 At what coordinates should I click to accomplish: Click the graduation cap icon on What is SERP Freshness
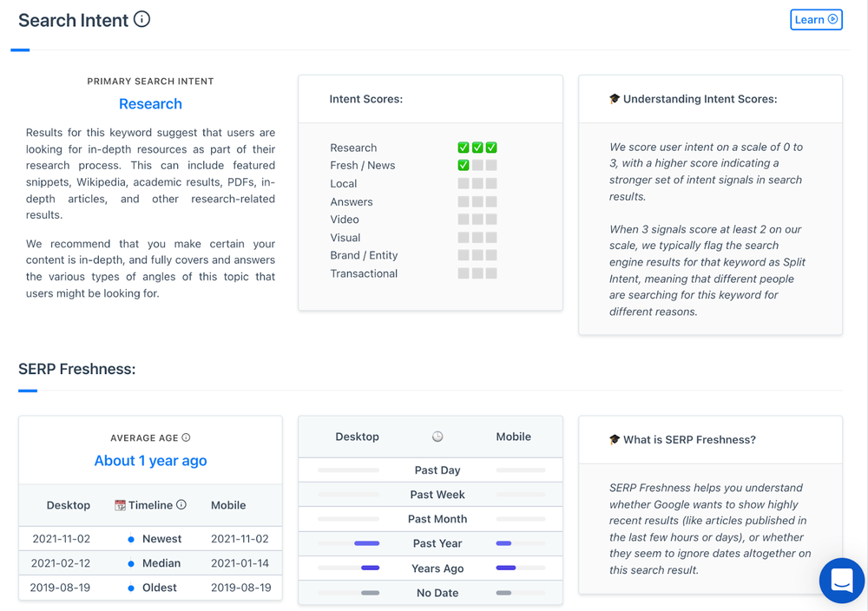(x=615, y=439)
